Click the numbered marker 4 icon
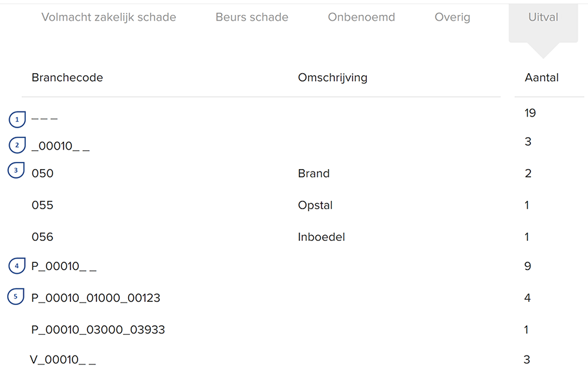The height and width of the screenshot is (375, 588). 17,266
